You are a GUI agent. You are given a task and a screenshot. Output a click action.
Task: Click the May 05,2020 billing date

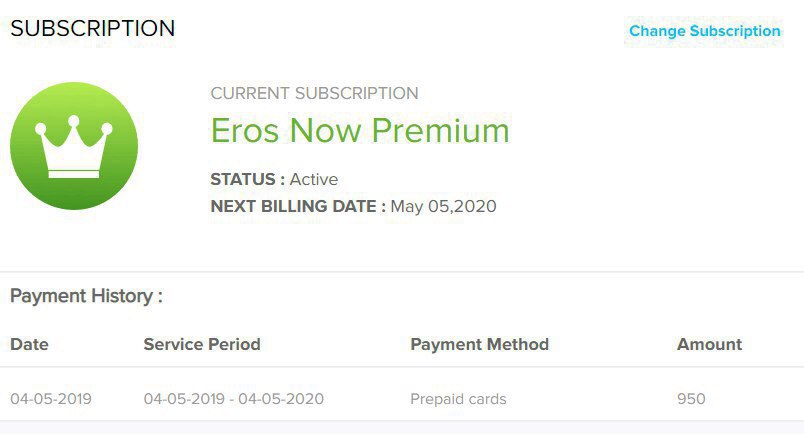point(444,206)
